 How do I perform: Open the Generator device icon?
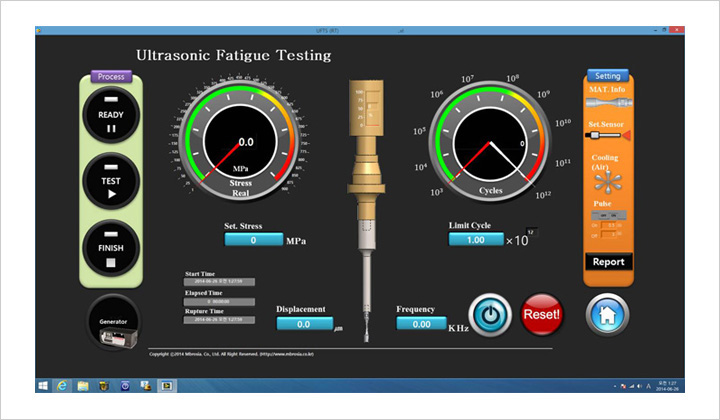point(113,323)
